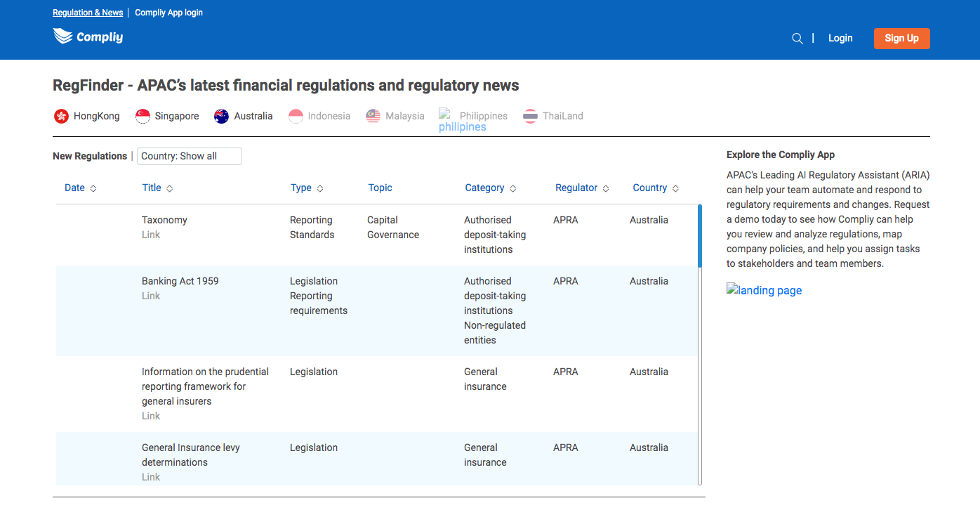This screenshot has width=980, height=510.
Task: Sort by Regulator column arrow
Action: point(606,188)
